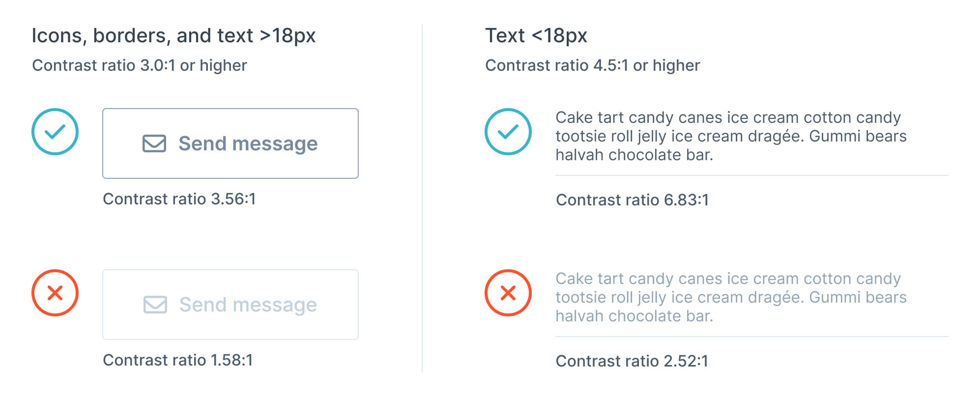The image size is (980, 396).
Task: Click the dark "Cake tart candy canes" paragraph
Action: pyautogui.click(x=731, y=136)
